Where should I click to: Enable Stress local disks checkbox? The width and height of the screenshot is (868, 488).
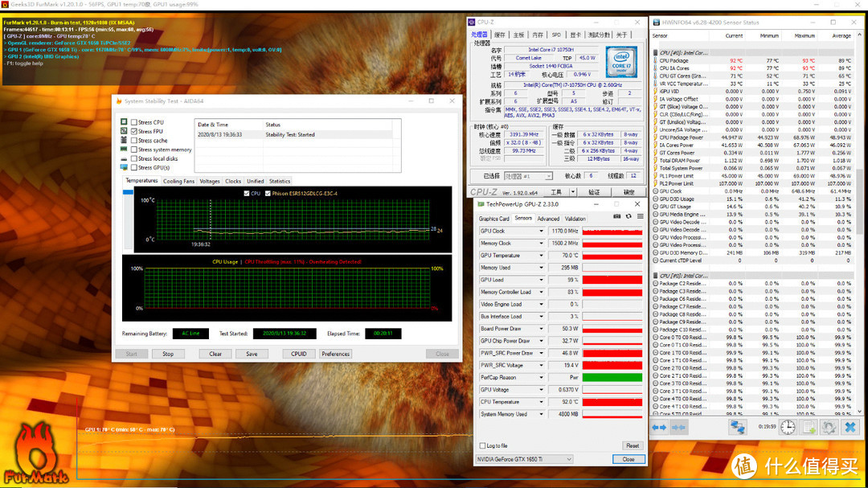click(x=134, y=158)
